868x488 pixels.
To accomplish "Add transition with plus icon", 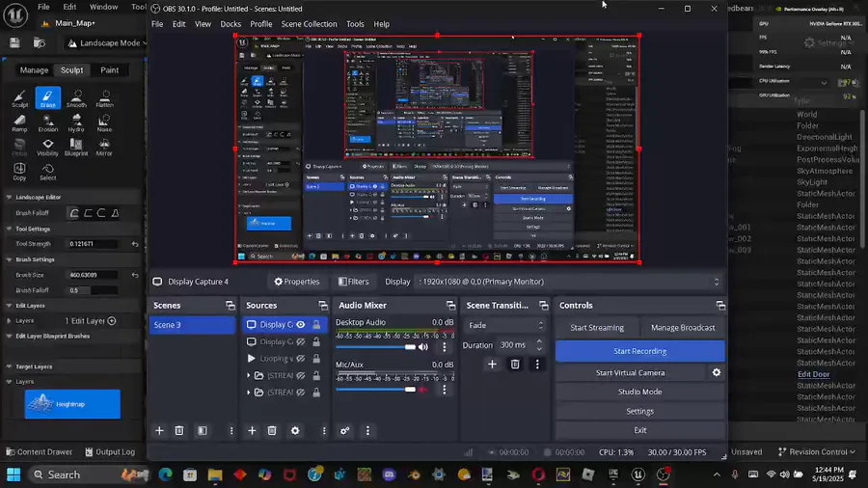I will pyautogui.click(x=492, y=364).
